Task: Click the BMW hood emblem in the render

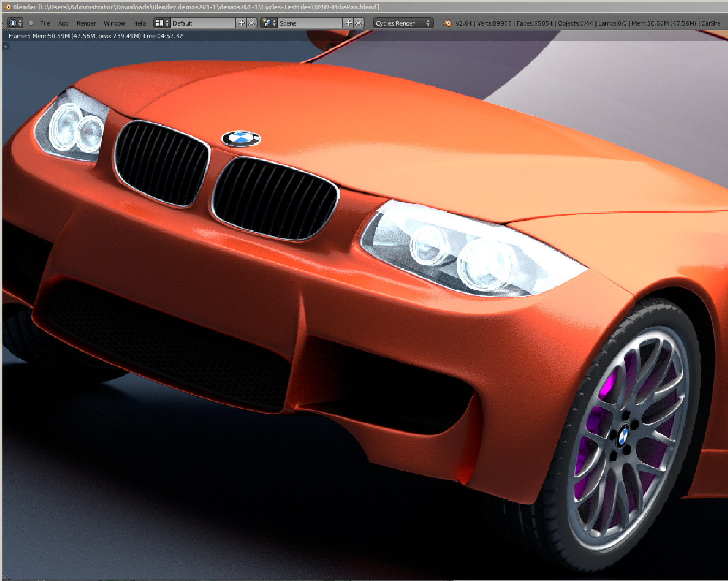Action: 241,139
